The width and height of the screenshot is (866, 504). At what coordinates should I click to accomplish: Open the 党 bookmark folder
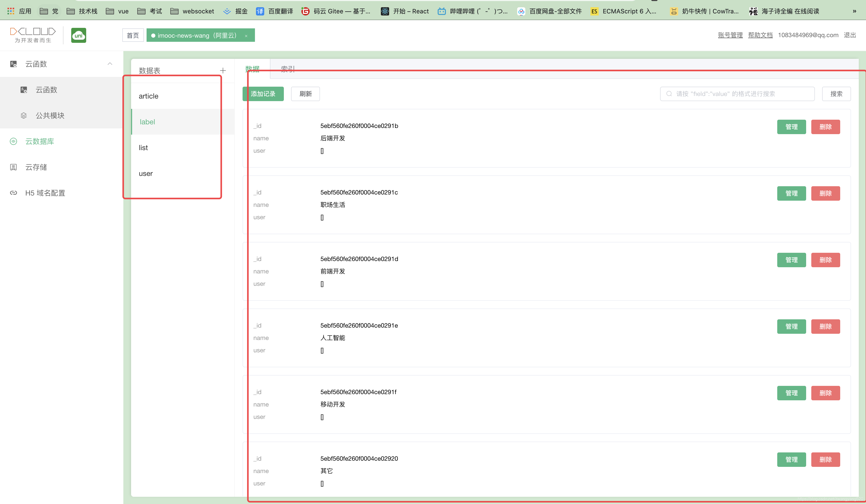[x=49, y=11]
